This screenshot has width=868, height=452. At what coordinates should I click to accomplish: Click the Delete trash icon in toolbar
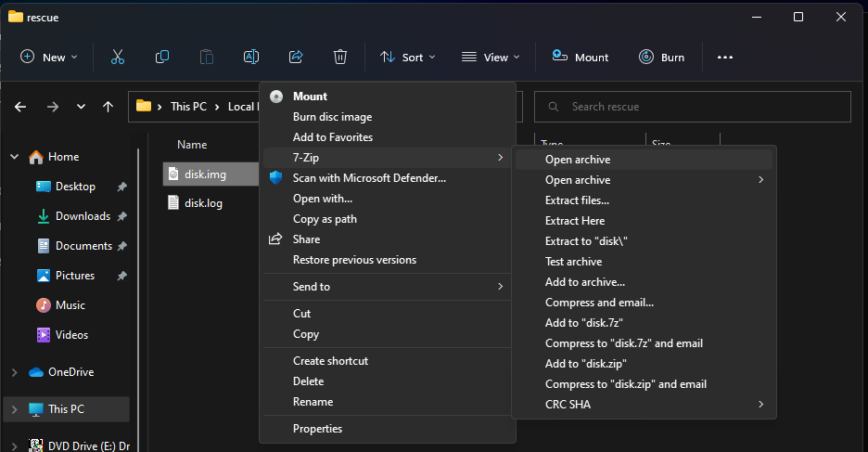pyautogui.click(x=340, y=57)
